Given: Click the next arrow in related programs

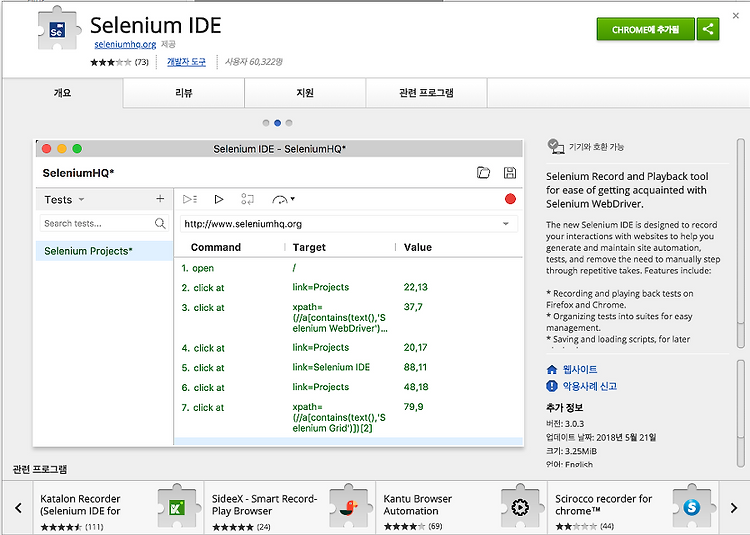Looking at the screenshot, I should click(x=734, y=508).
